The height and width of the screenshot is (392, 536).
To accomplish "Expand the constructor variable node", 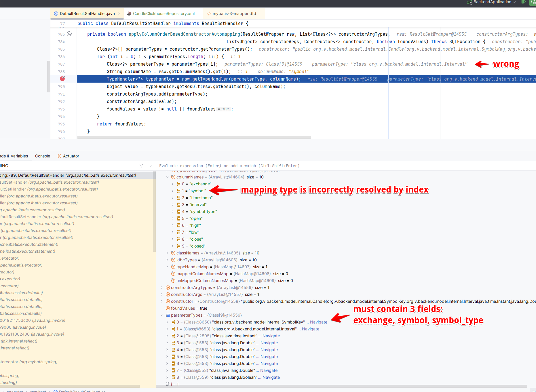I will pos(162,301).
